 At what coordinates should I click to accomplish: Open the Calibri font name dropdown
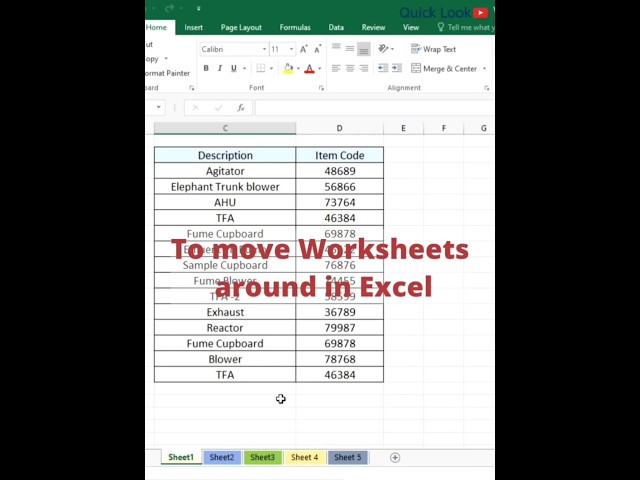264,49
